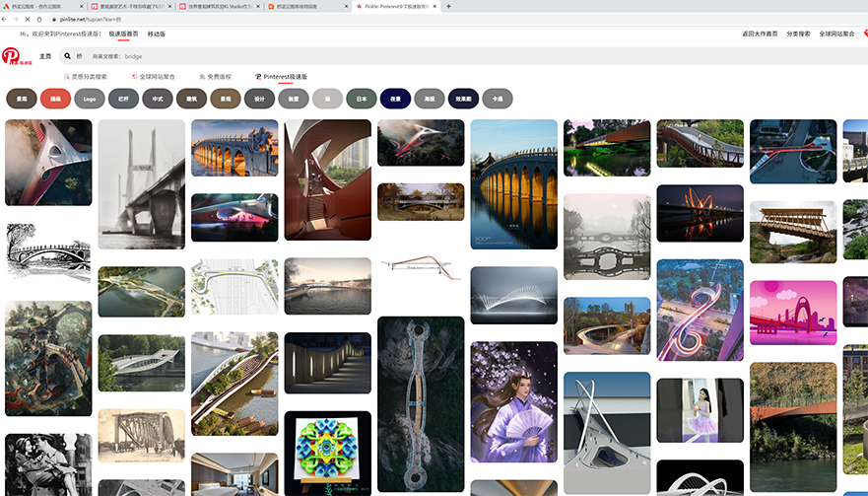The height and width of the screenshot is (496, 868).
Task: Open the dark lit railing walkway image
Action: 328,363
